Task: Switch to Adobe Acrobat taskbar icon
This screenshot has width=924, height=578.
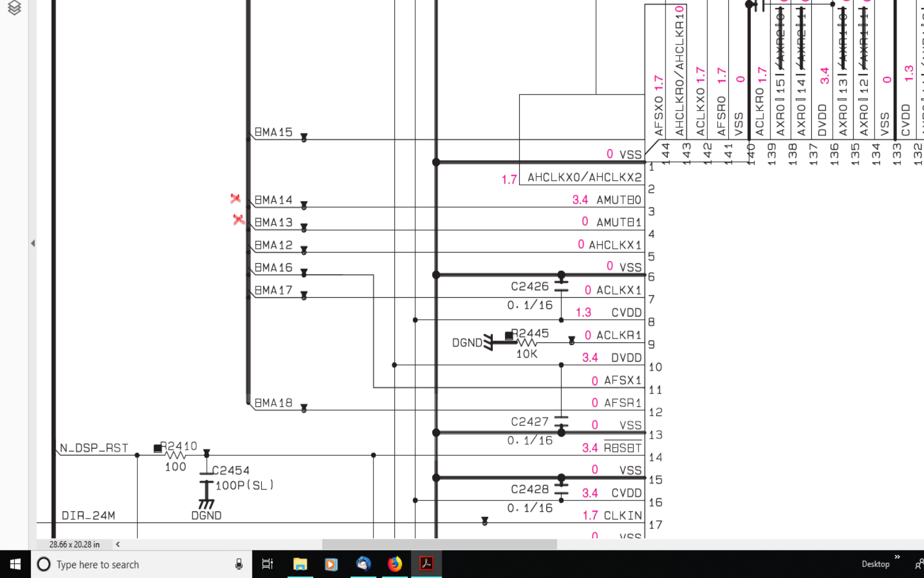Action: (426, 564)
